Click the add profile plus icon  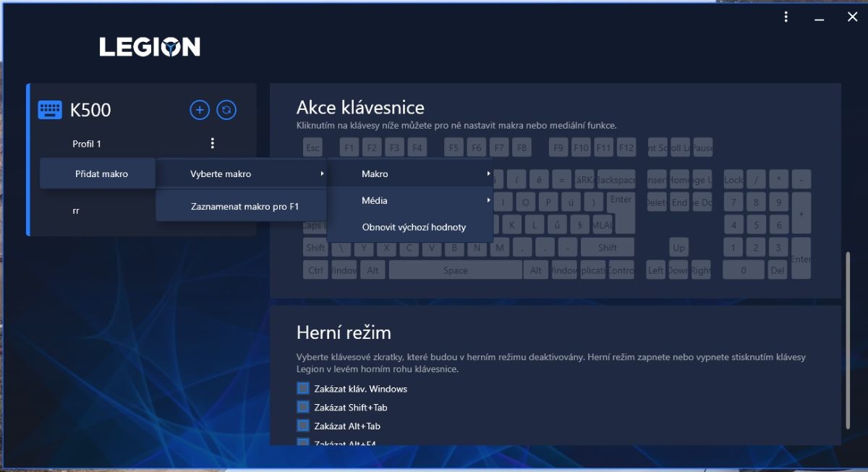pyautogui.click(x=200, y=110)
